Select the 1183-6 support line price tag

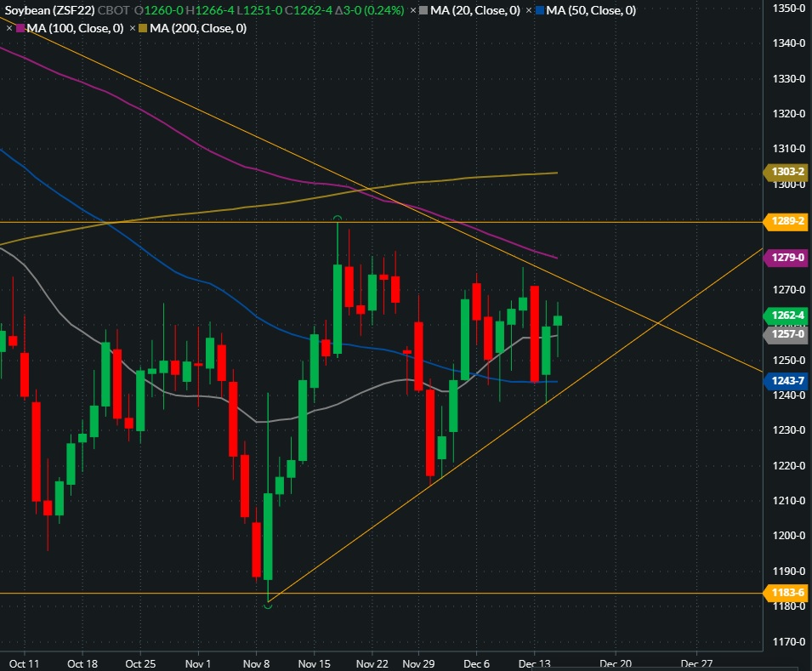click(x=785, y=592)
